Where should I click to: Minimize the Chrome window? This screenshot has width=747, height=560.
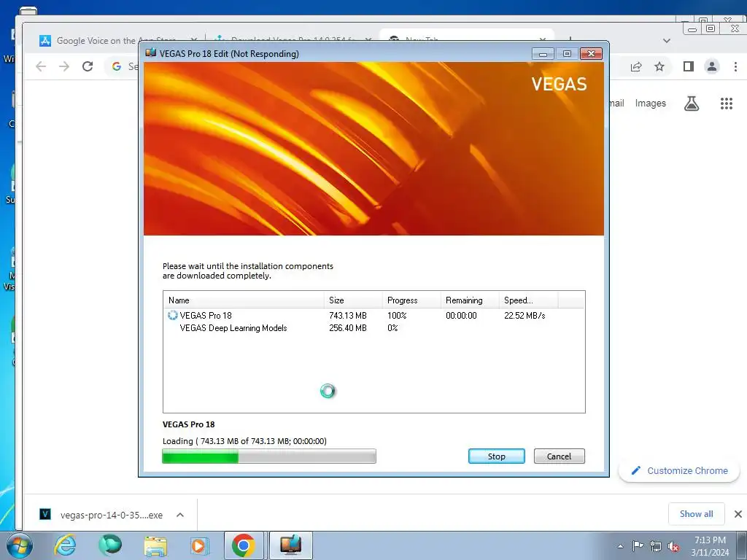[x=692, y=29]
